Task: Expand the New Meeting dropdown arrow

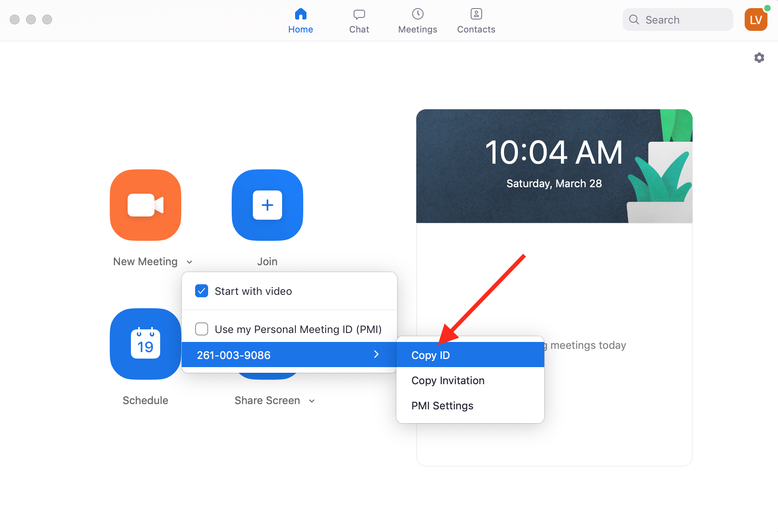Action: pyautogui.click(x=189, y=262)
